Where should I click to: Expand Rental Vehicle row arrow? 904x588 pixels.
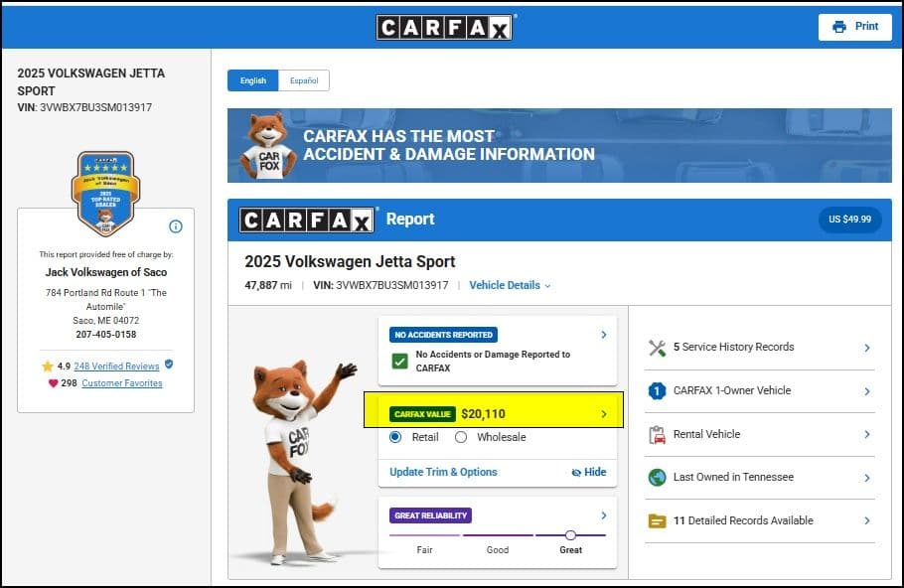click(867, 434)
